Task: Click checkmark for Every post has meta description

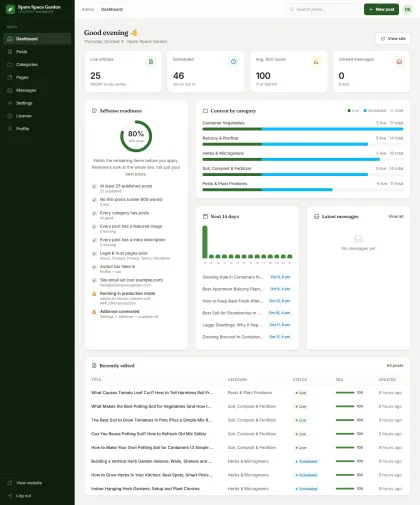Action: 94,240
